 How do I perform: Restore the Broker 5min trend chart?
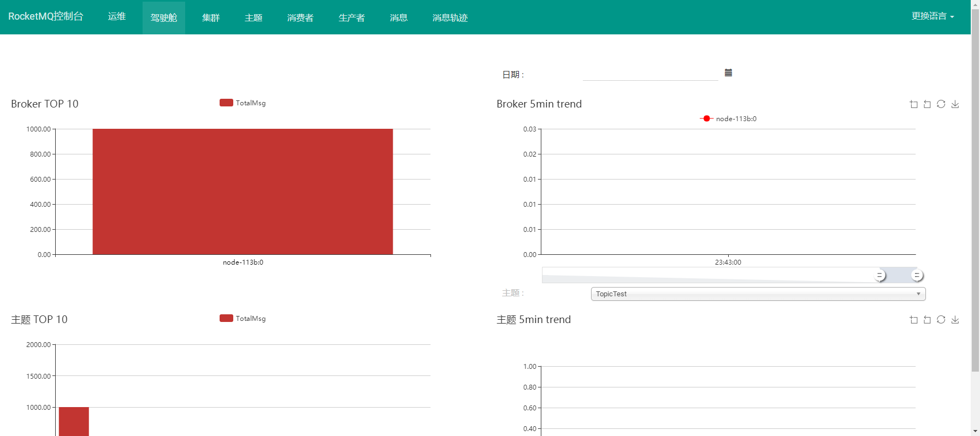[x=941, y=104]
